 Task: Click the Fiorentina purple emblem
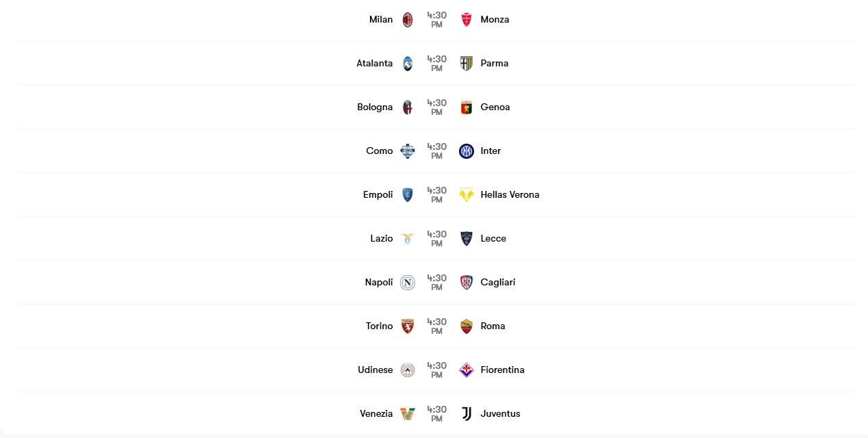pyautogui.click(x=467, y=370)
